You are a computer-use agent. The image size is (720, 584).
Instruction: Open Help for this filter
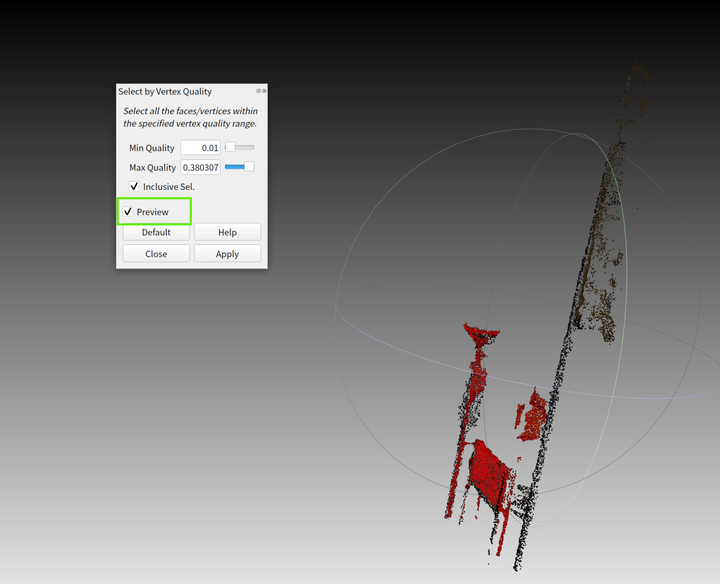point(227,232)
